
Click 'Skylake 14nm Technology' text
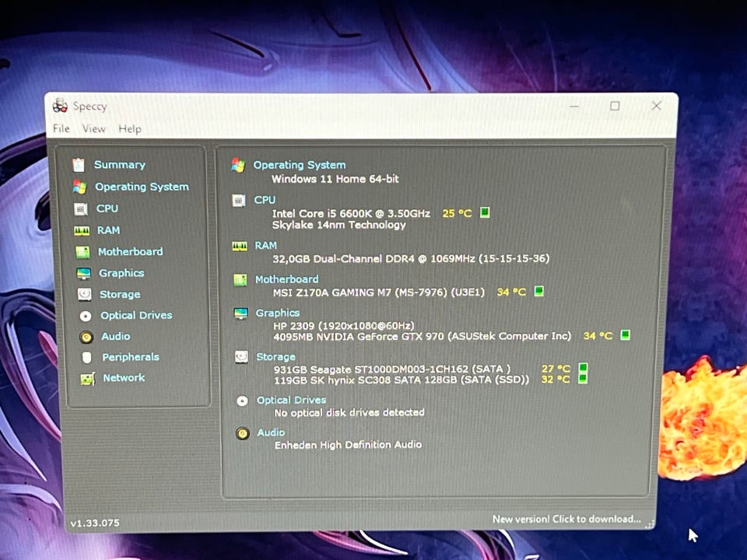(338, 225)
